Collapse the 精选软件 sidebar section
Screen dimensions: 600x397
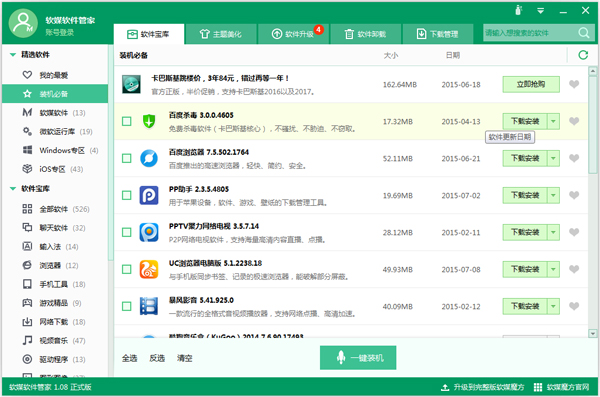click(x=13, y=55)
